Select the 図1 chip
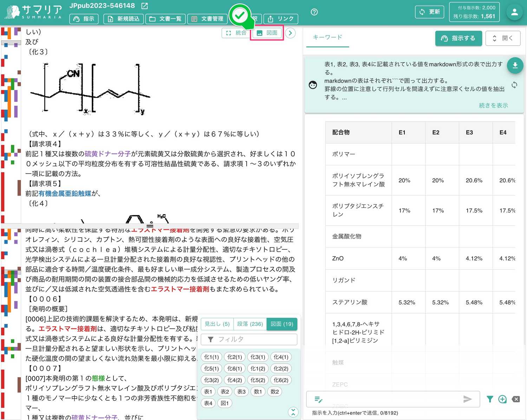Image resolution: width=527 pixels, height=420 pixels. 225,403
